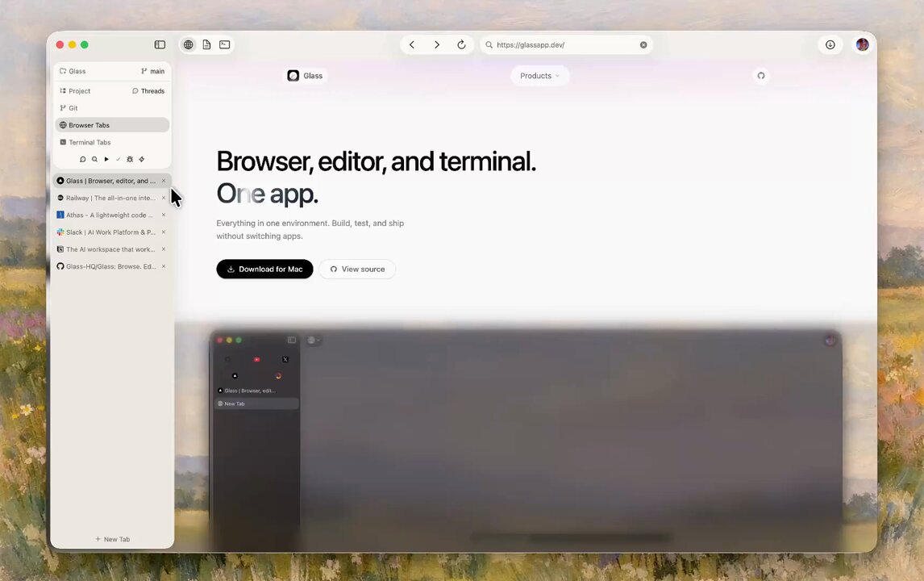Click the URL address field
924x581 pixels.
tap(566, 45)
